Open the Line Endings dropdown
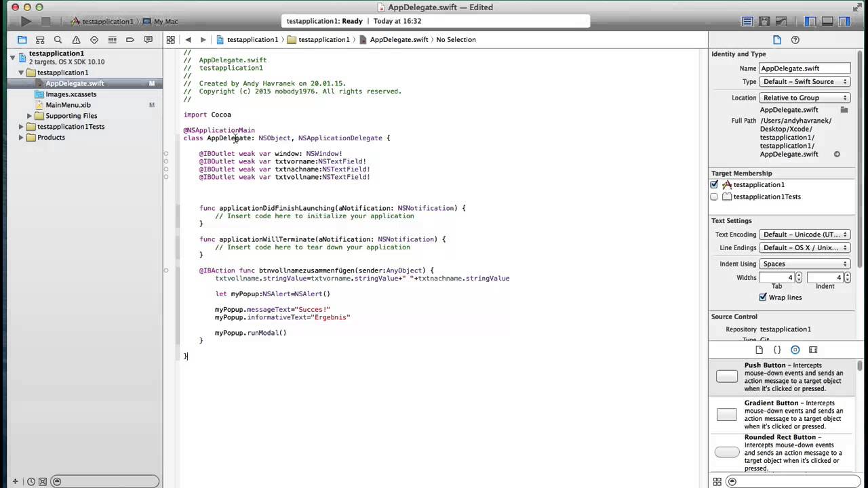This screenshot has height=488, width=868. (x=804, y=247)
